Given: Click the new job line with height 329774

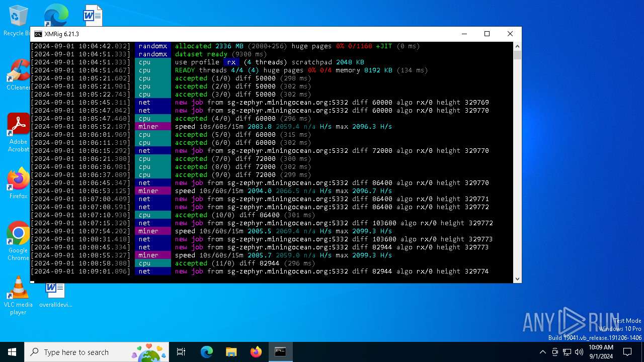Looking at the screenshot, I should (x=260, y=271).
